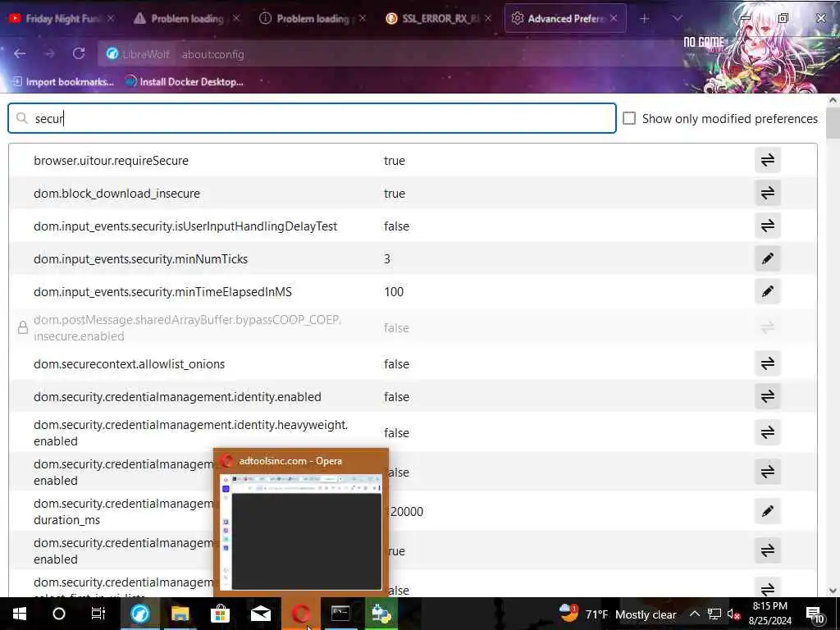Open muted volume tray icon
This screenshot has height=630, width=840.
point(733,614)
